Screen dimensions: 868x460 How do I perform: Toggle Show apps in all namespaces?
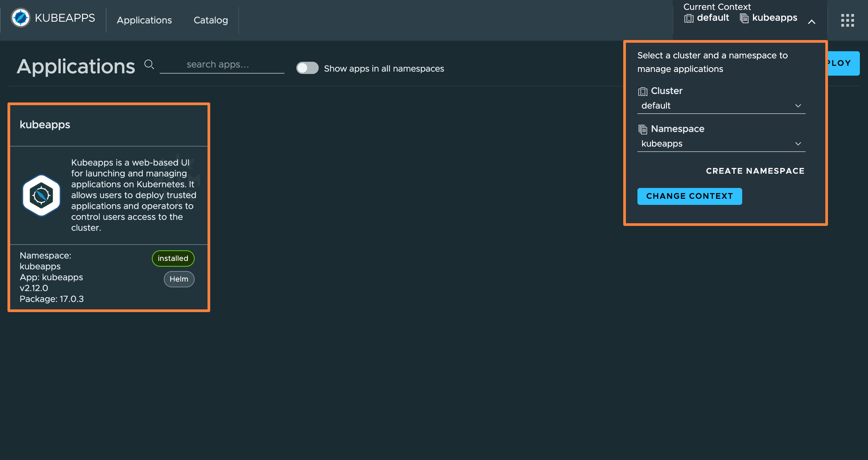[x=307, y=68]
